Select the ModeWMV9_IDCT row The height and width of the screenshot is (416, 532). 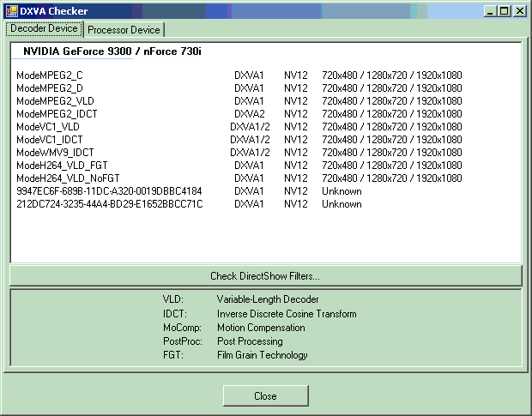click(239, 153)
